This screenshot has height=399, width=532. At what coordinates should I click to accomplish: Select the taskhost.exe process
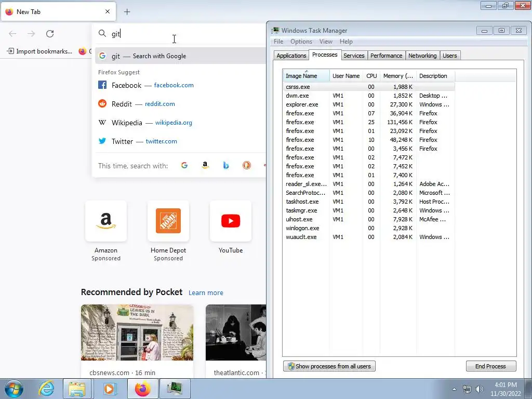369,202
